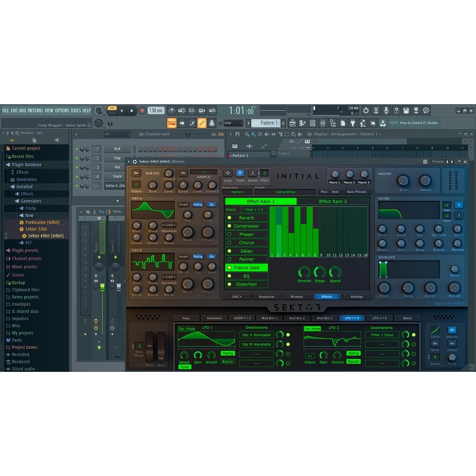476x476 pixels.
Task: Click the Prev preset button
Action: tap(324, 192)
